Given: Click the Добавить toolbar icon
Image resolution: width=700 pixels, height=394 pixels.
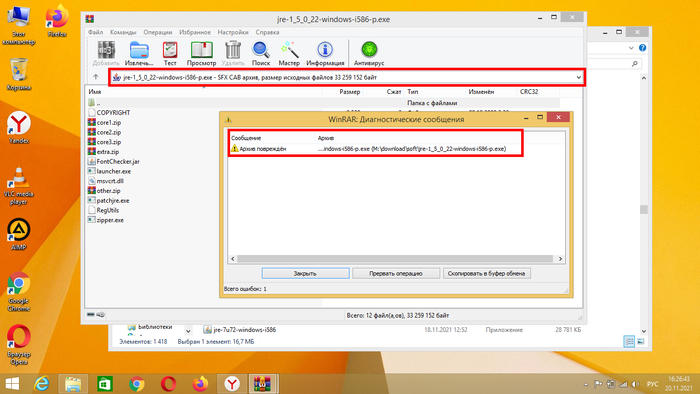Looking at the screenshot, I should [106, 53].
